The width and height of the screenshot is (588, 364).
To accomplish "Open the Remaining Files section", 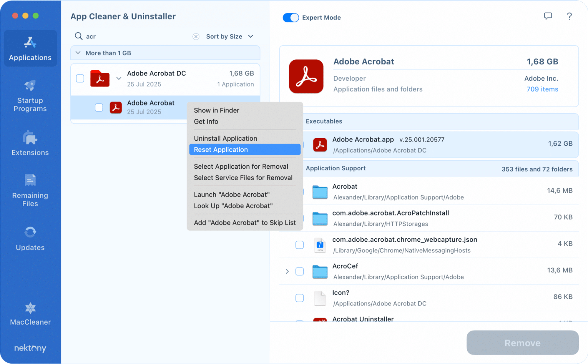I will coord(30,191).
